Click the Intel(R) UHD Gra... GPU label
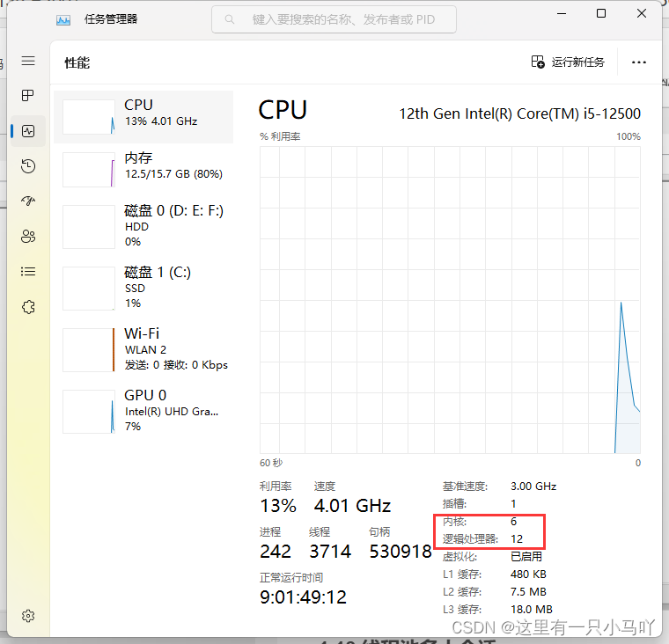 pyautogui.click(x=172, y=412)
